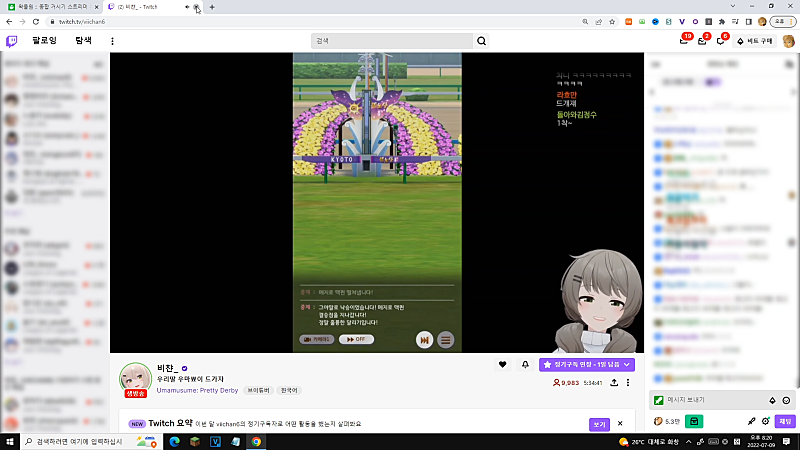Collapse the followed channels sidebar arrow
The height and width of the screenshot is (450, 800).
coord(98,64)
